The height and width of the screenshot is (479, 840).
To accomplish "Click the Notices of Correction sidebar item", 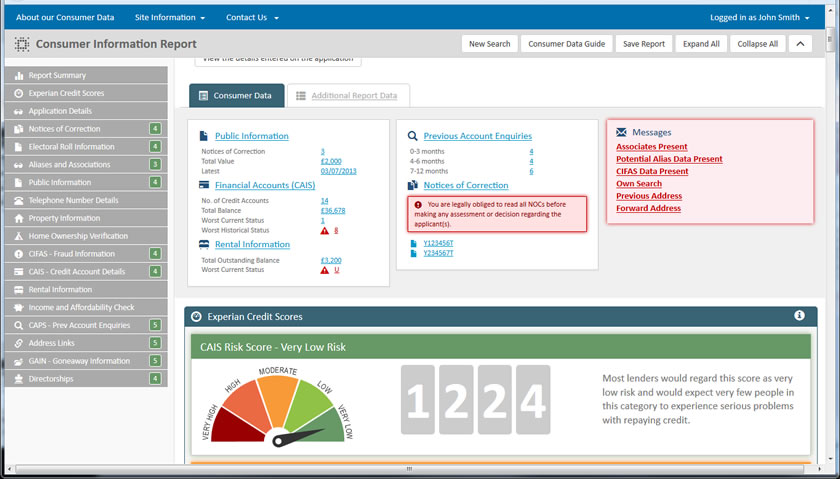I will [86, 129].
